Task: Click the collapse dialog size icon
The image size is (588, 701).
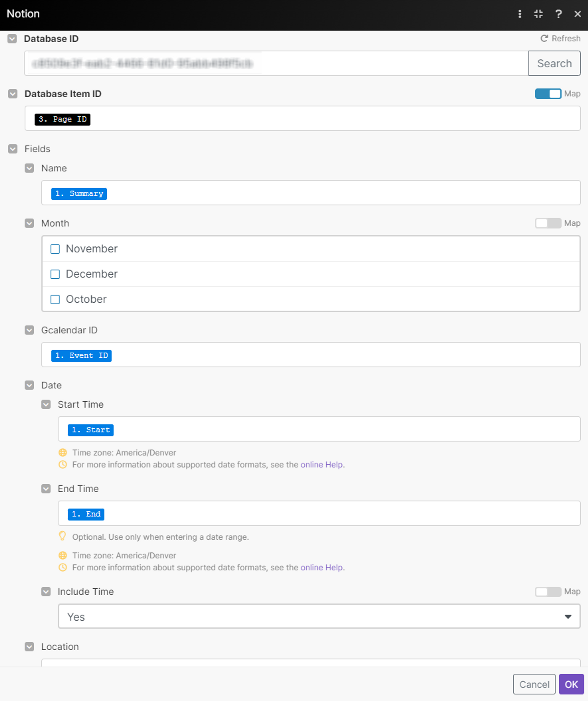Action: (538, 14)
